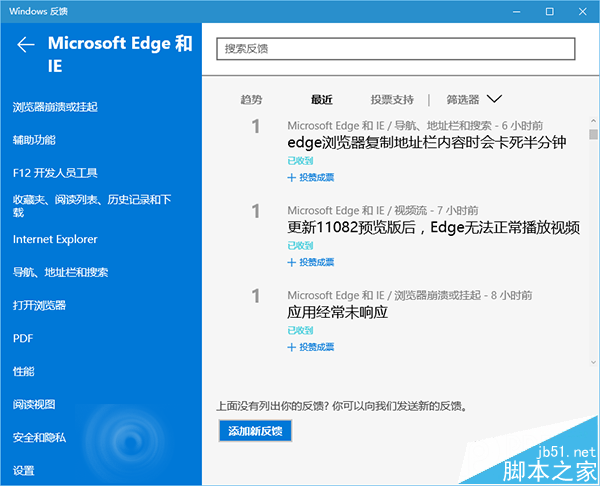Click vote count of the 6 小时前 feedback
Image resolution: width=600 pixels, height=486 pixels.
click(256, 126)
